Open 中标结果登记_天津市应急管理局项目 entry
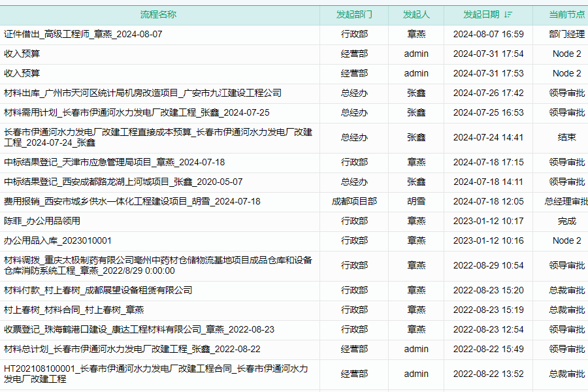The height and width of the screenshot is (392, 588). coord(114,162)
